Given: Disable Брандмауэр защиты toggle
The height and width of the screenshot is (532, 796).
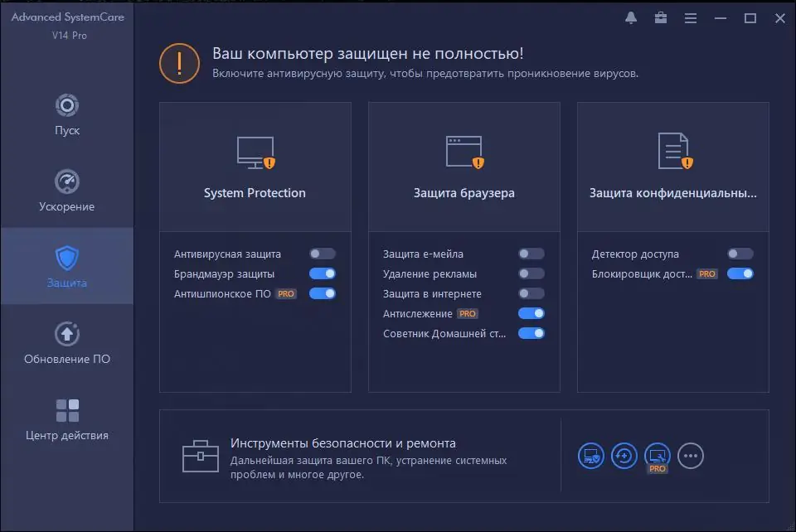Looking at the screenshot, I should 322,273.
